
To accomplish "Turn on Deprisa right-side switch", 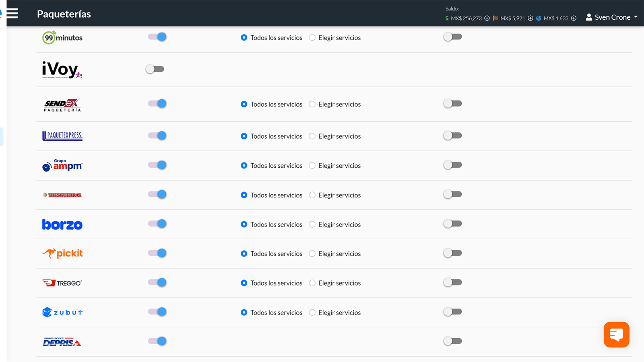I will (453, 341).
